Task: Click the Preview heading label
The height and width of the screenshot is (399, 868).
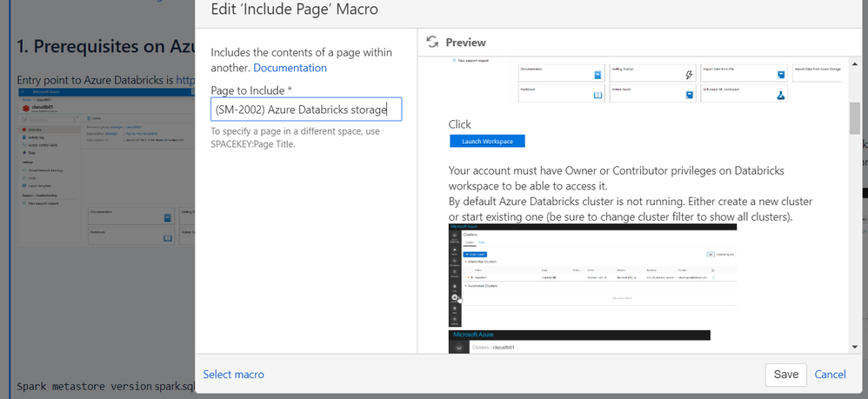Action: 465,43
